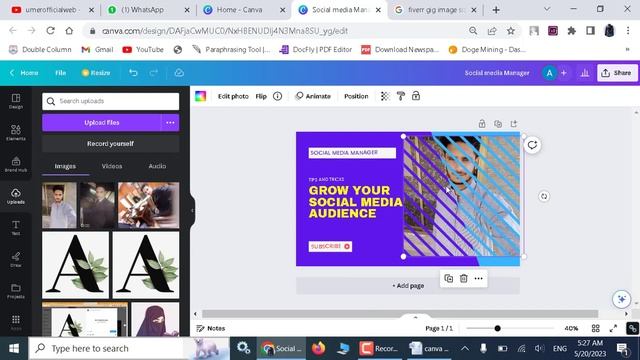Click Flip option
This screenshot has width=640, height=360.
pyautogui.click(x=261, y=96)
